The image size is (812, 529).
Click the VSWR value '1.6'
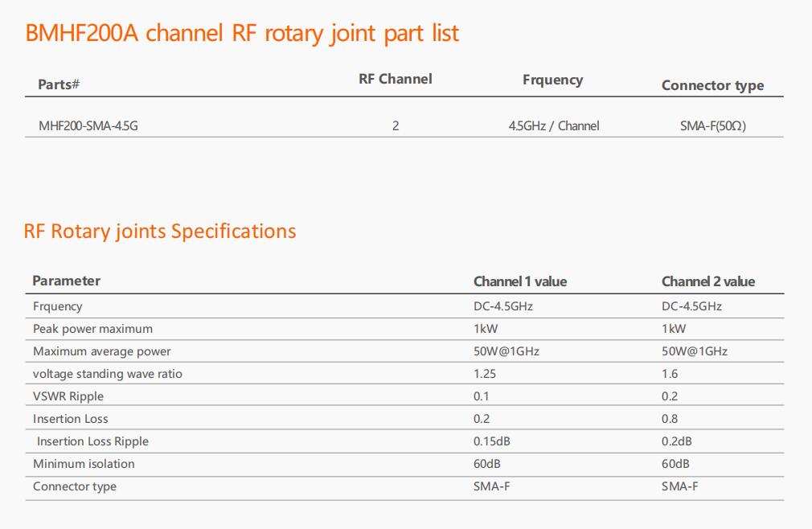(x=670, y=374)
